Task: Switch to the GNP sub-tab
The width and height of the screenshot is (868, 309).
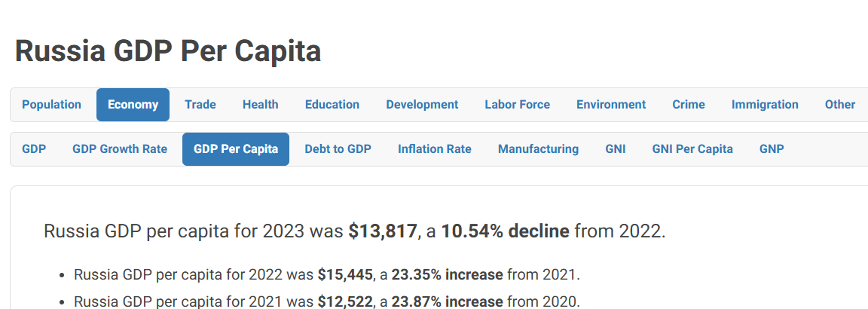Action: pyautogui.click(x=772, y=149)
